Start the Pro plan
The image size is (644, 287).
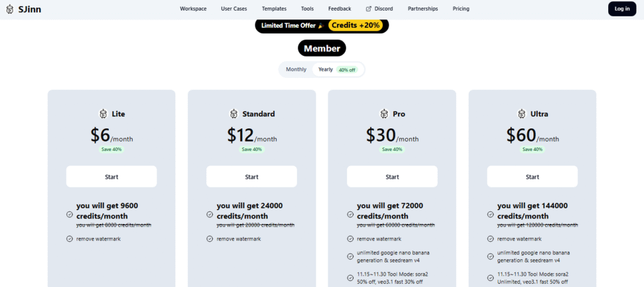[392, 177]
